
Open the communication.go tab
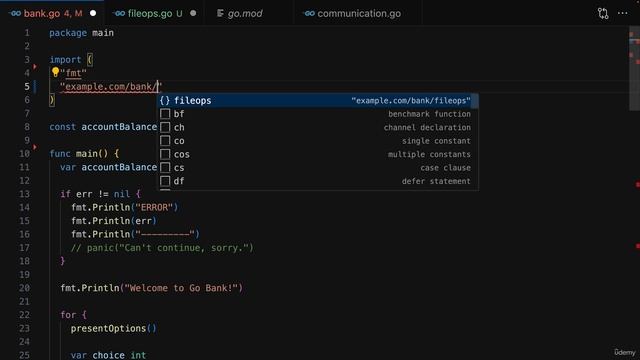click(353, 13)
